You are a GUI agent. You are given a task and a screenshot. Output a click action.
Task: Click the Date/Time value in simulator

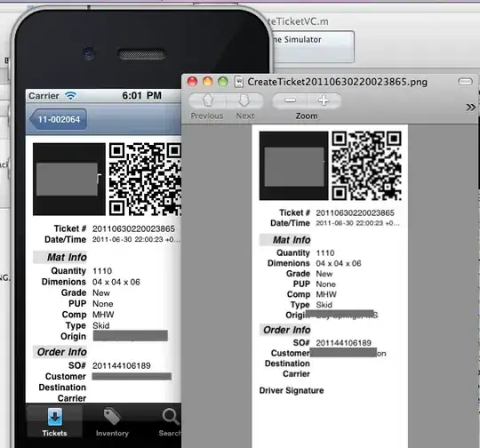[x=136, y=239]
